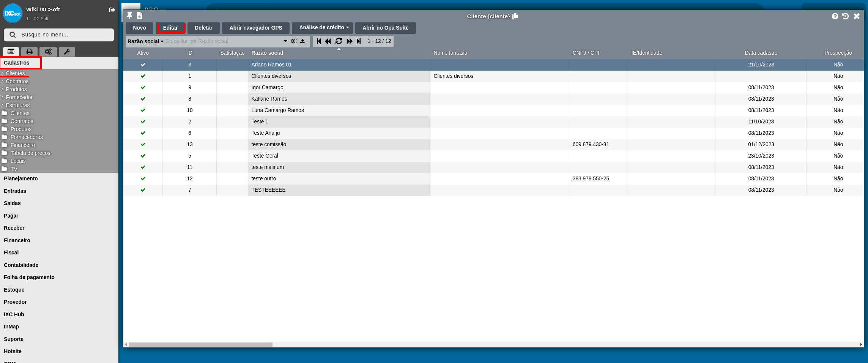Open the Razão social search field selector
The height and width of the screenshot is (363, 868).
[145, 41]
